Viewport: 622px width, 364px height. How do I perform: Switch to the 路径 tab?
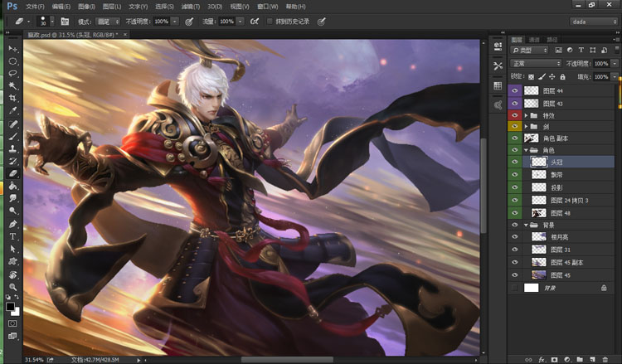(552, 40)
